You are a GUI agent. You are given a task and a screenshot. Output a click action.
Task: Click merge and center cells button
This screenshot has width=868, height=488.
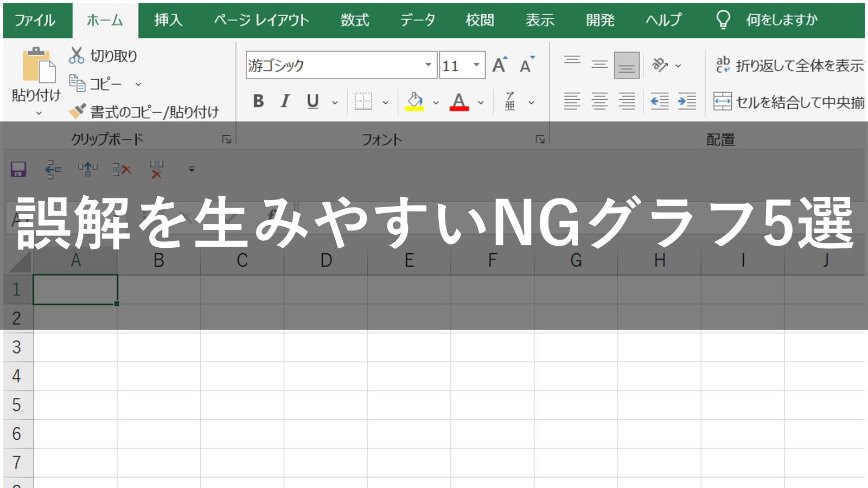789,101
